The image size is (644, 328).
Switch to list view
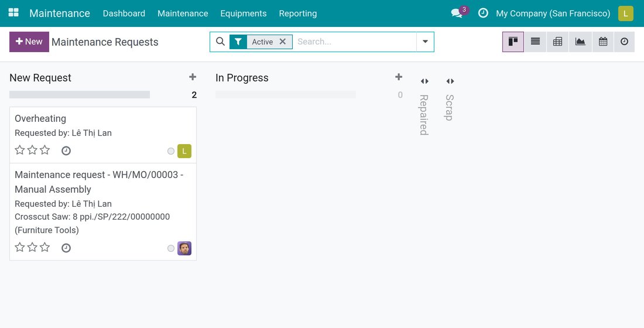[535, 42]
